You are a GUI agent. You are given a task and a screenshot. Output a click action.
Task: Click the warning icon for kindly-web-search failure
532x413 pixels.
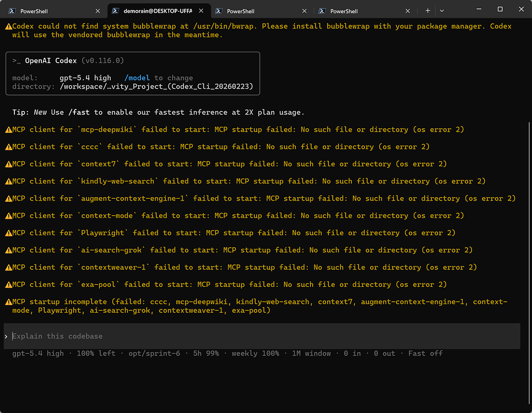point(8,181)
